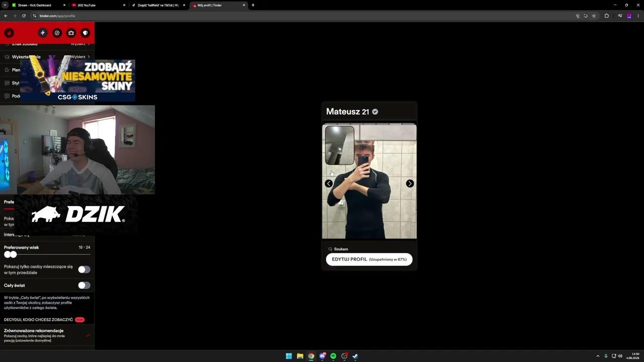Open the briefcase Work Mode icon
Screen dimensions: 644x362
[71, 33]
